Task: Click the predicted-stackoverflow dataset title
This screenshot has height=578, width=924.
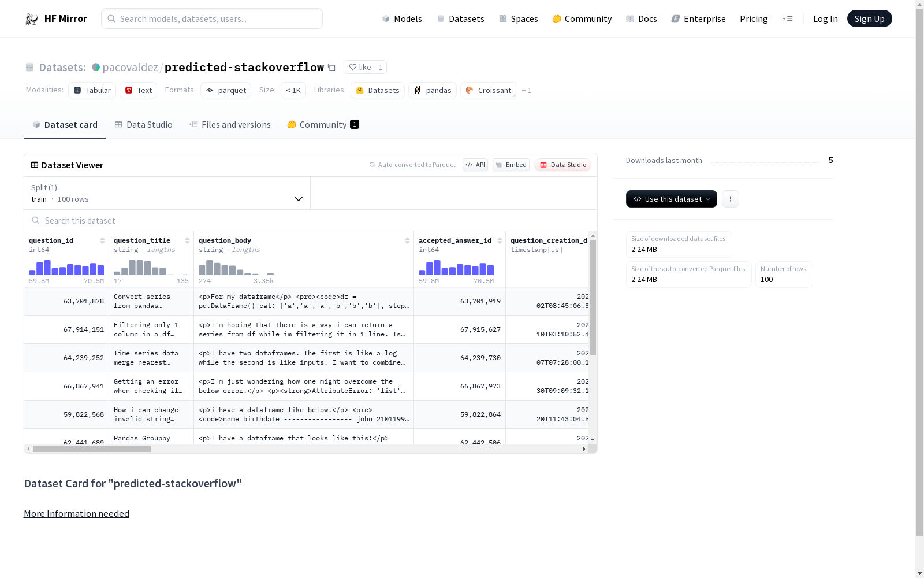Action: point(244,67)
